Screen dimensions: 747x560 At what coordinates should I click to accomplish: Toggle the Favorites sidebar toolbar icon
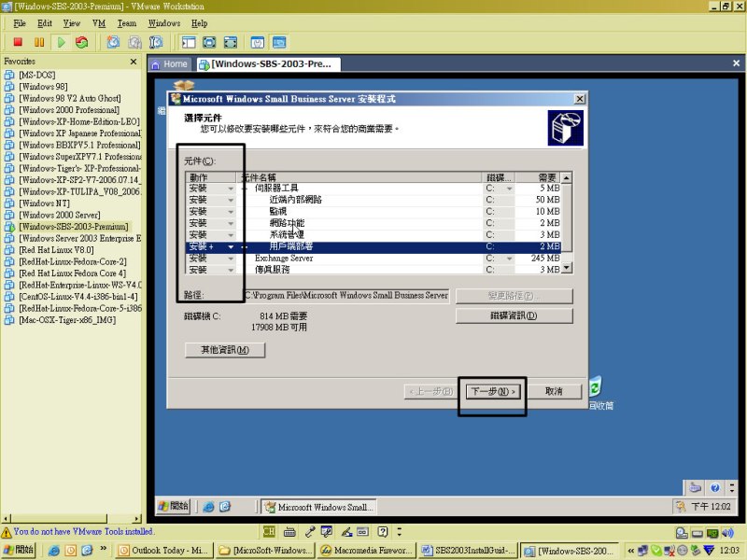pyautogui.click(x=189, y=42)
